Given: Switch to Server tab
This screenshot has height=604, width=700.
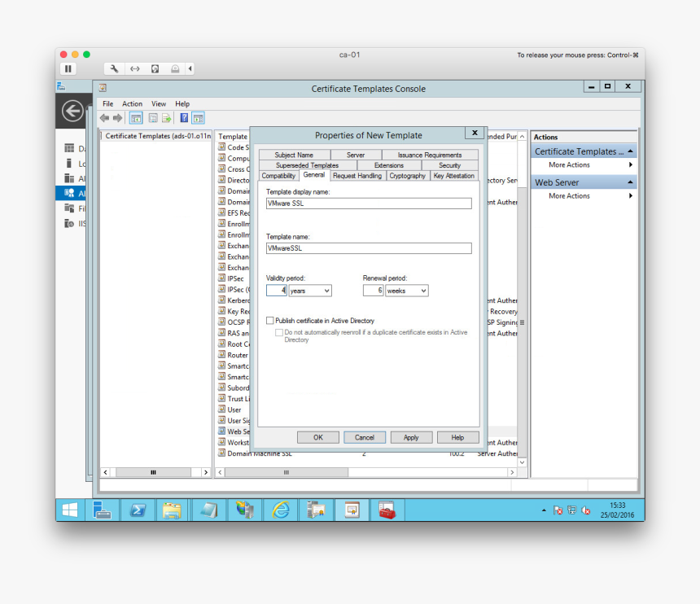Looking at the screenshot, I should click(356, 155).
